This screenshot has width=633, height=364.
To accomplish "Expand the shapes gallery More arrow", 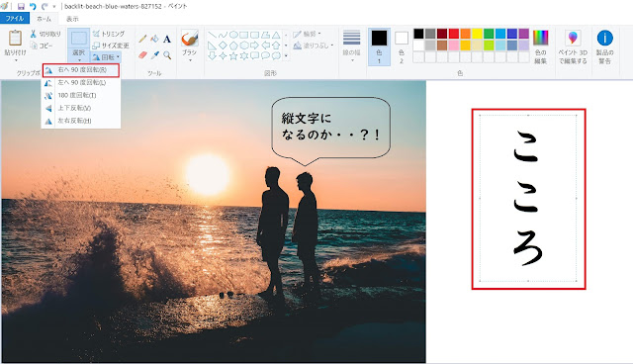I will pos(286,55).
